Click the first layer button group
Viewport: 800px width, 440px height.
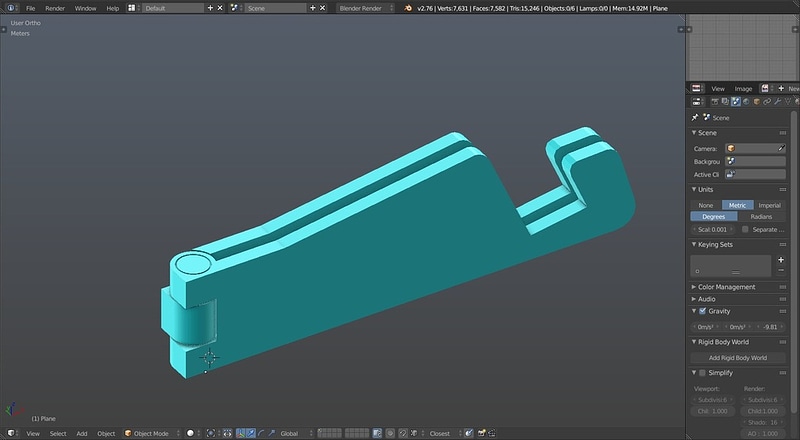(330, 433)
